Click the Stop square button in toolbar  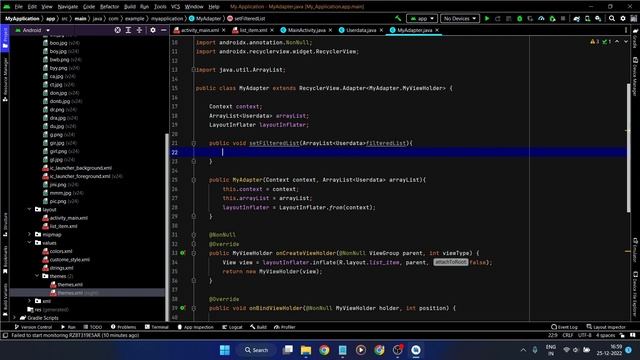pos(563,18)
